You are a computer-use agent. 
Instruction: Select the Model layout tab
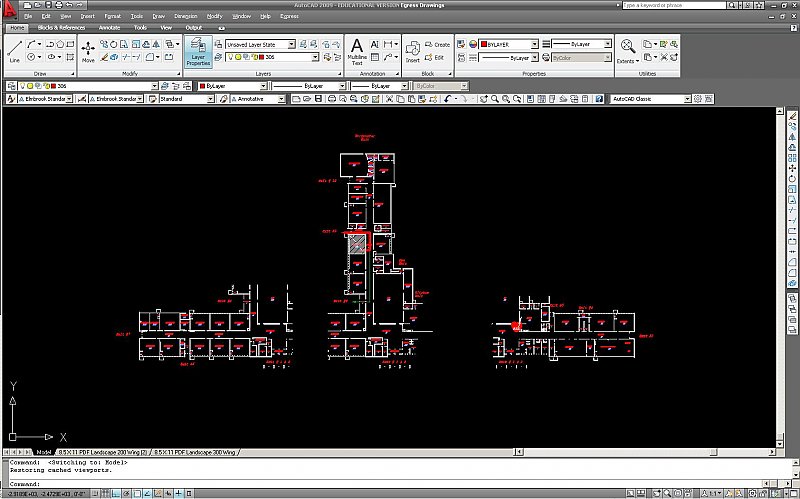tap(43, 452)
